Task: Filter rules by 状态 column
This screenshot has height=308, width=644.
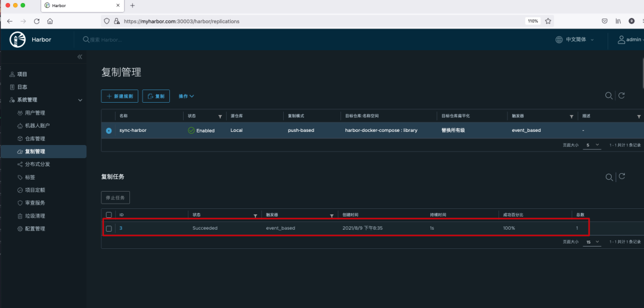Action: pos(219,117)
